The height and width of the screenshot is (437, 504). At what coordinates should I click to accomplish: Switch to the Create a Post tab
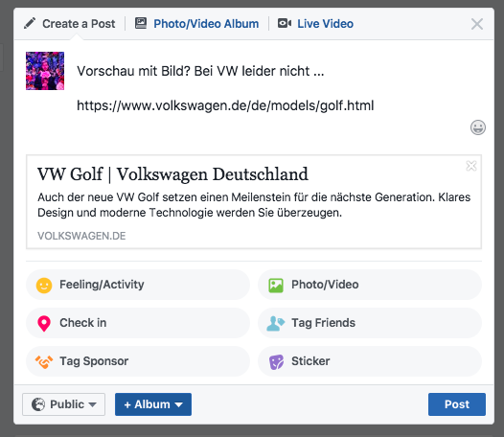point(70,23)
